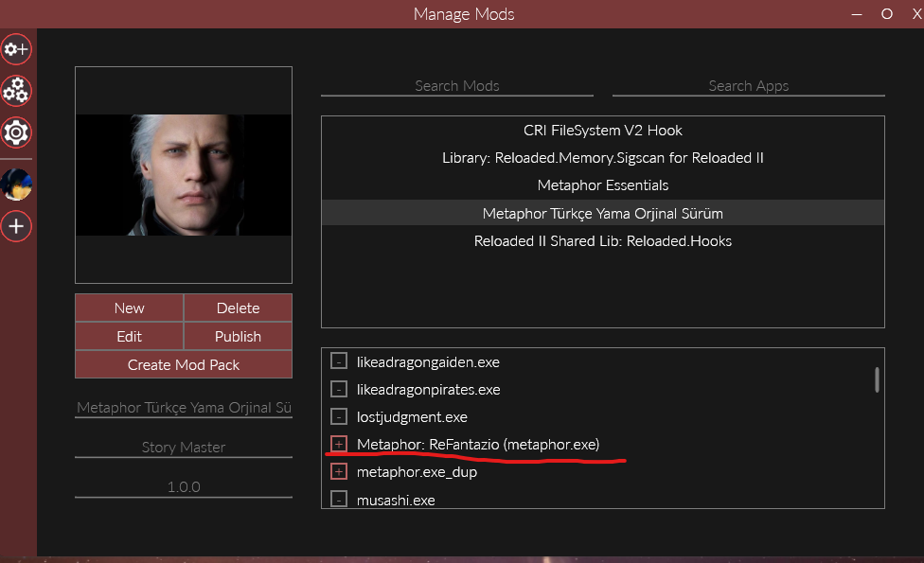Click the New mod button

(x=129, y=308)
